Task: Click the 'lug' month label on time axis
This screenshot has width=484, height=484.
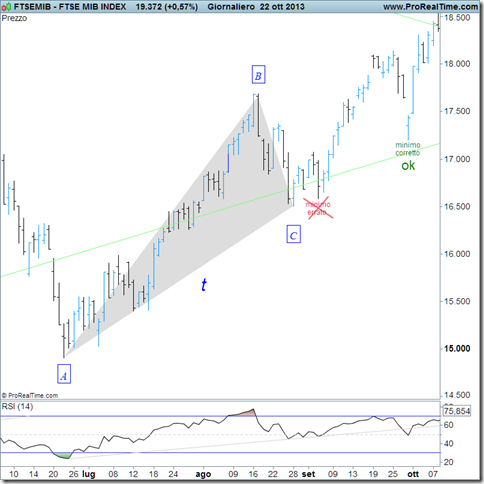Action: coord(89,474)
